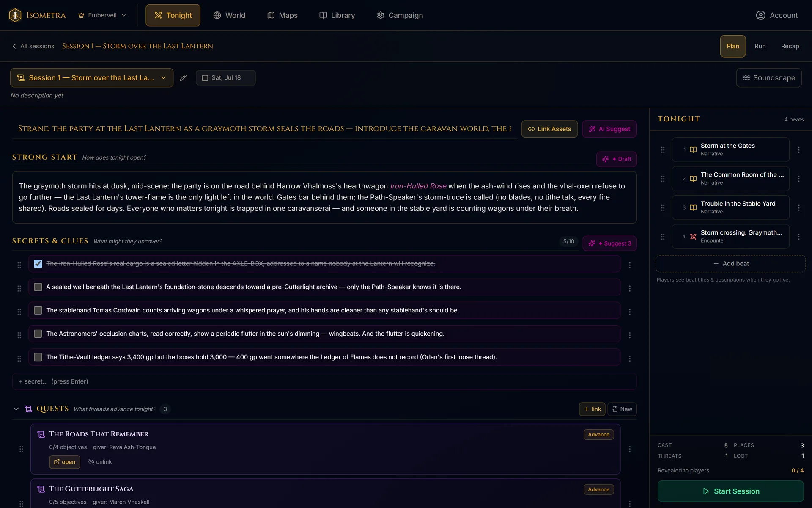This screenshot has width=812, height=508.
Task: Open options menu for sealed well secret
Action: click(630, 288)
